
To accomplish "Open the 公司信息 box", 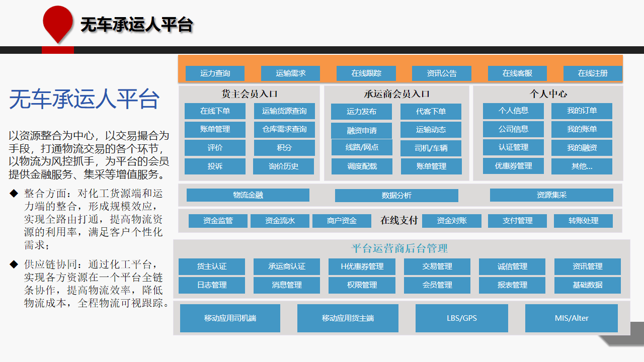I will [x=513, y=129].
